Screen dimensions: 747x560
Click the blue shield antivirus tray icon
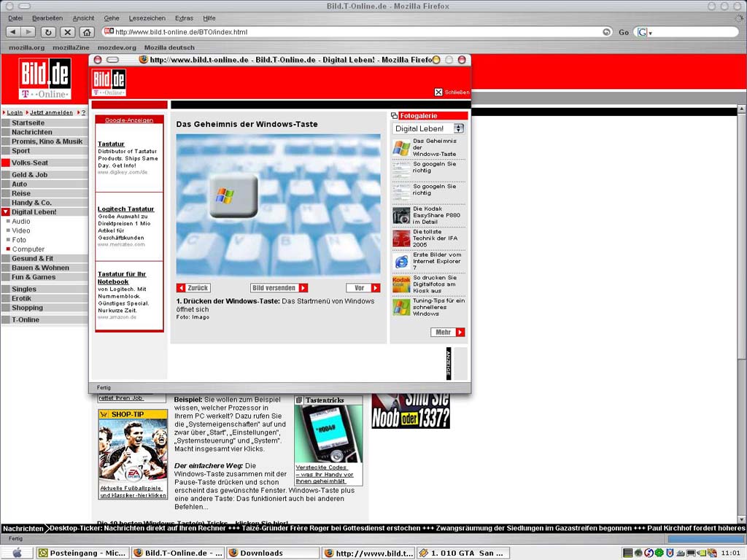point(670,553)
